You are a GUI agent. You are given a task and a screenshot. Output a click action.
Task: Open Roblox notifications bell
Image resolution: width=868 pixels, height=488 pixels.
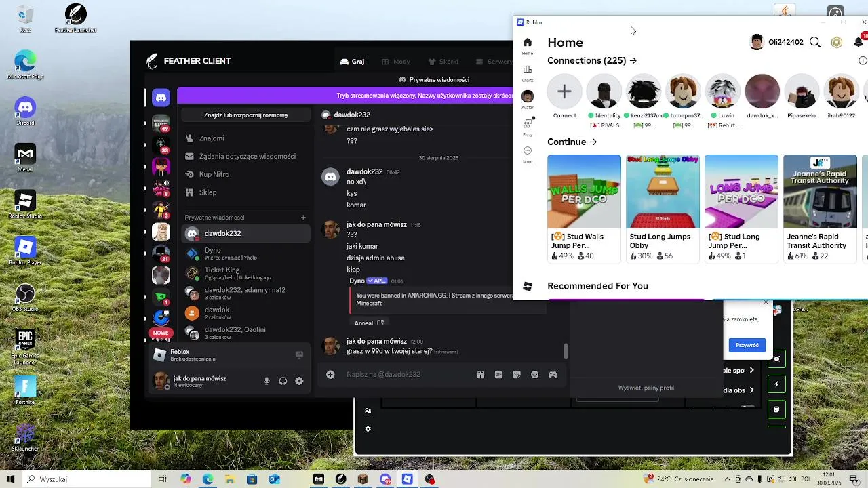tap(859, 42)
